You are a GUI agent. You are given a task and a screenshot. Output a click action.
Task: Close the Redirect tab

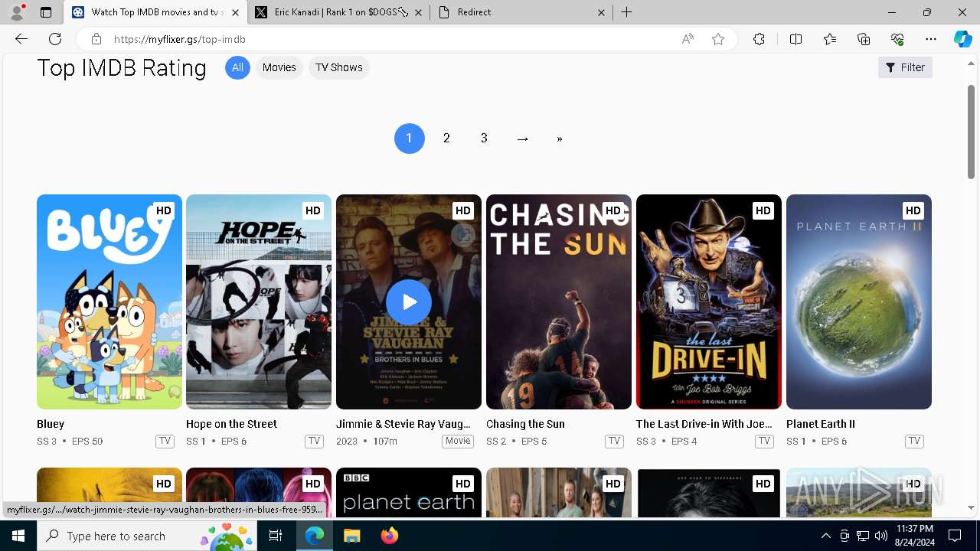(x=601, y=12)
